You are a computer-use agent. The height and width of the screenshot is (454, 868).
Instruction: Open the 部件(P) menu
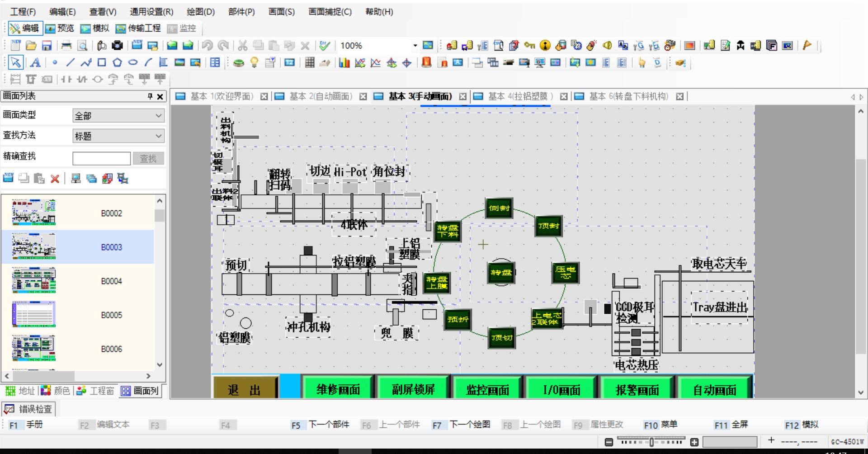241,12
